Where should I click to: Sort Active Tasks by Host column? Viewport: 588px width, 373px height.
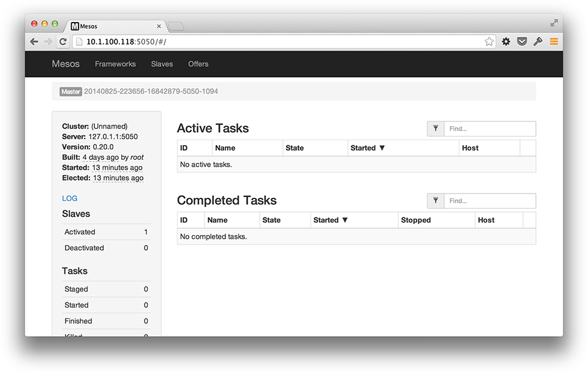(x=470, y=148)
